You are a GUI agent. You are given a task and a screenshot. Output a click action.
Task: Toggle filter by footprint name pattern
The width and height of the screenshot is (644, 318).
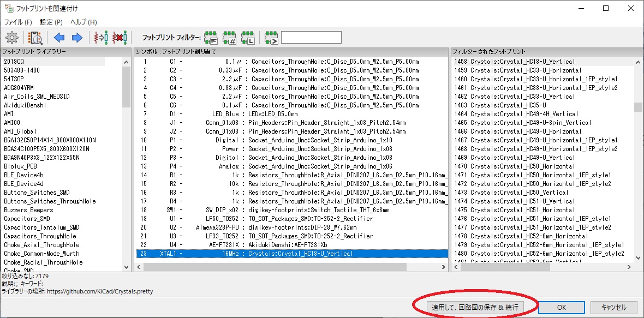[271, 38]
